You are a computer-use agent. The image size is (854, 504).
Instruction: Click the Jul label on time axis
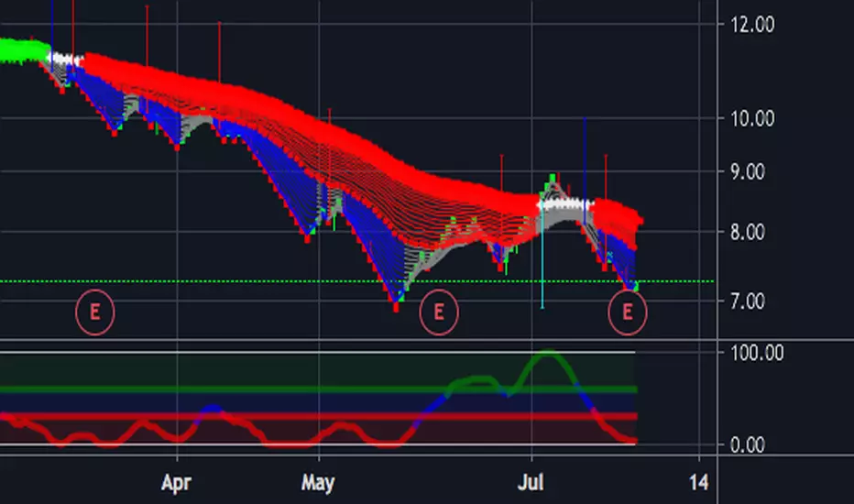[531, 483]
